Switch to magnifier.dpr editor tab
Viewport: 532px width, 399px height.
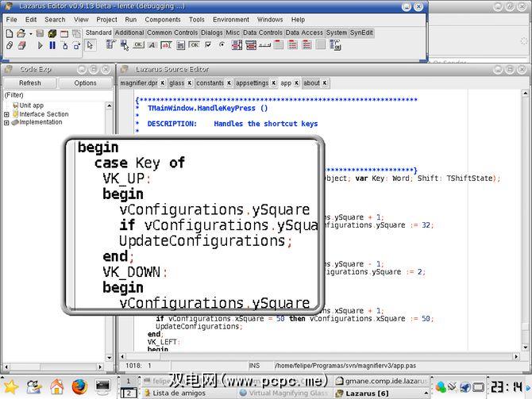tap(139, 83)
